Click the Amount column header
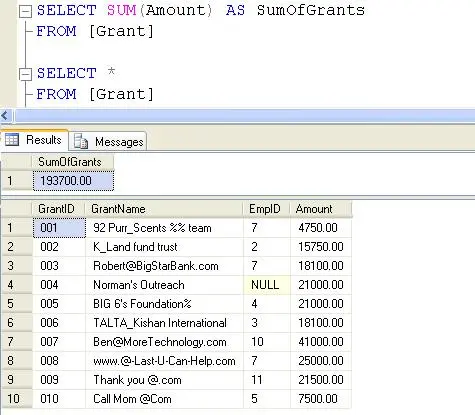The width and height of the screenshot is (475, 415). click(321, 209)
